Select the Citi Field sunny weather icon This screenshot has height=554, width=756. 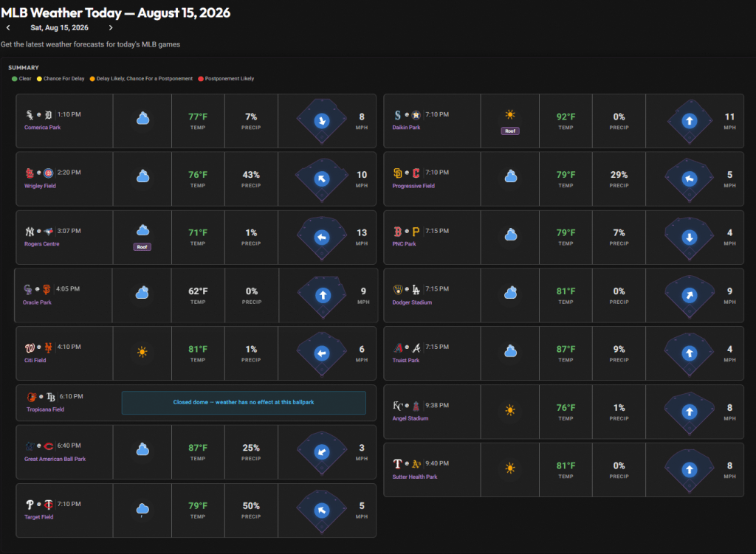(142, 352)
